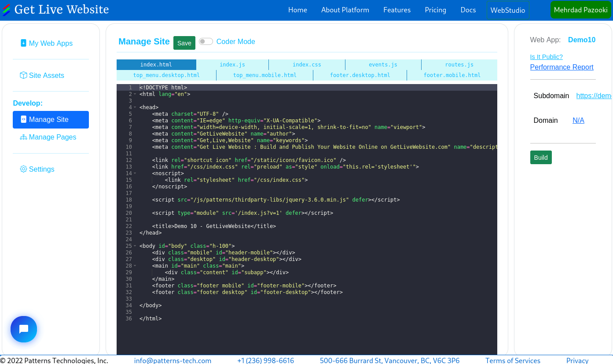This screenshot has width=613, height=364.
Task: Collapse the main element fold on line 28
Action: [x=135, y=266]
